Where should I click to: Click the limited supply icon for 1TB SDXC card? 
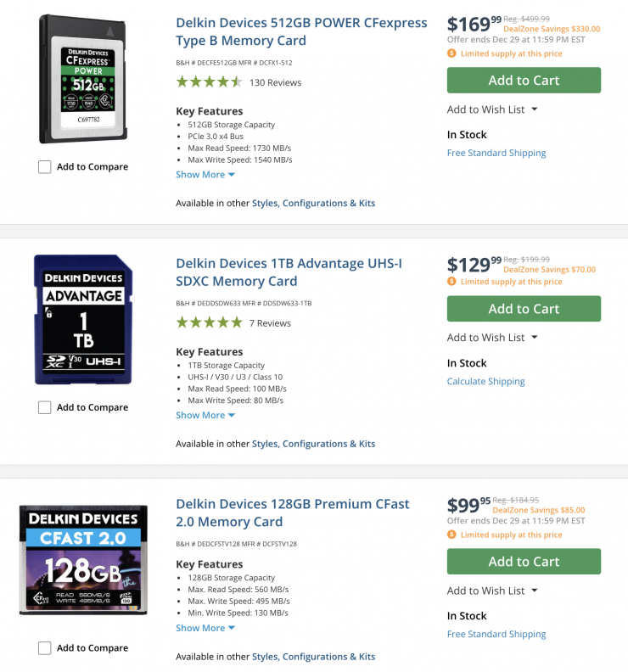pyautogui.click(x=451, y=281)
